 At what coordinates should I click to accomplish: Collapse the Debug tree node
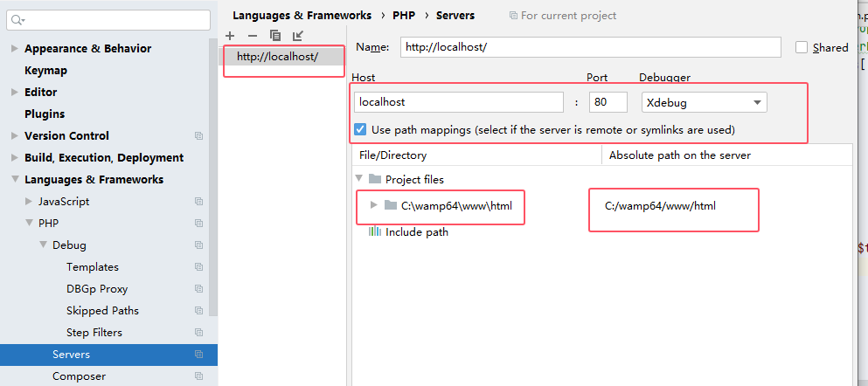coord(43,245)
